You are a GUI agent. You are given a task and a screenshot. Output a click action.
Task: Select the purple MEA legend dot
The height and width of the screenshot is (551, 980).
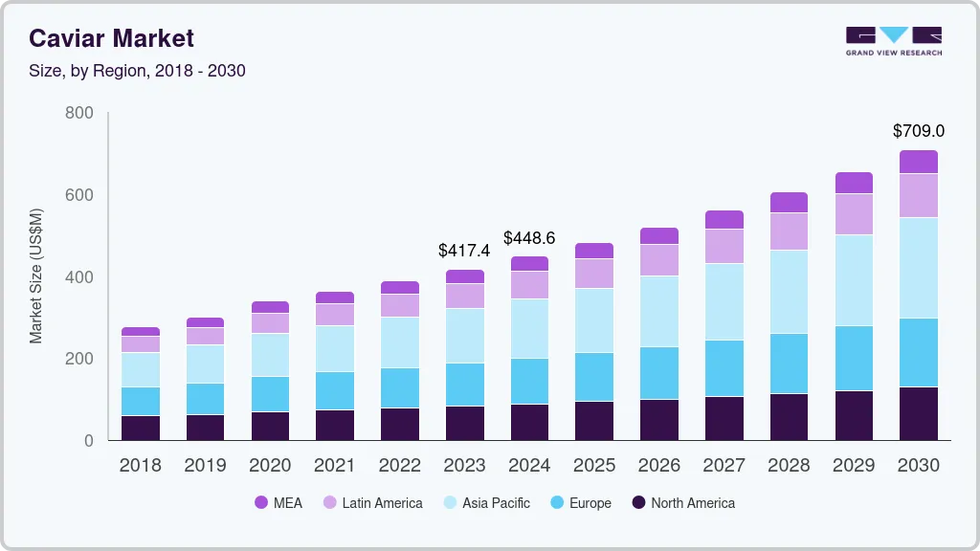click(261, 502)
